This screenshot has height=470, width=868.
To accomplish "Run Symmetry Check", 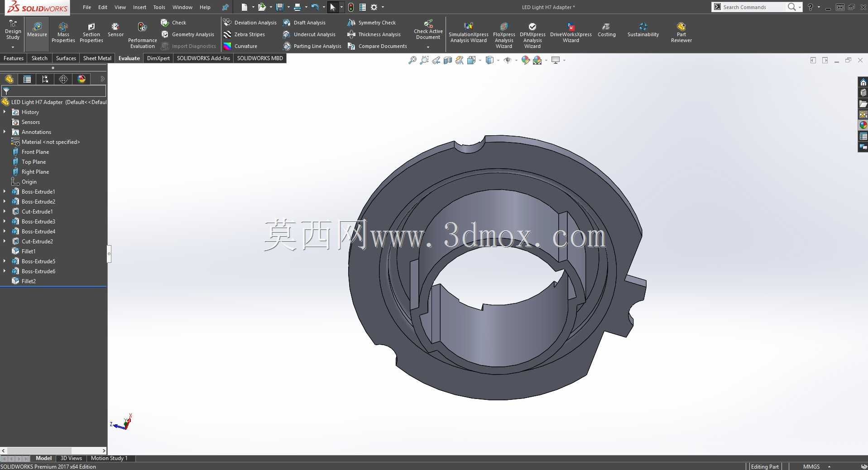I will pos(372,23).
